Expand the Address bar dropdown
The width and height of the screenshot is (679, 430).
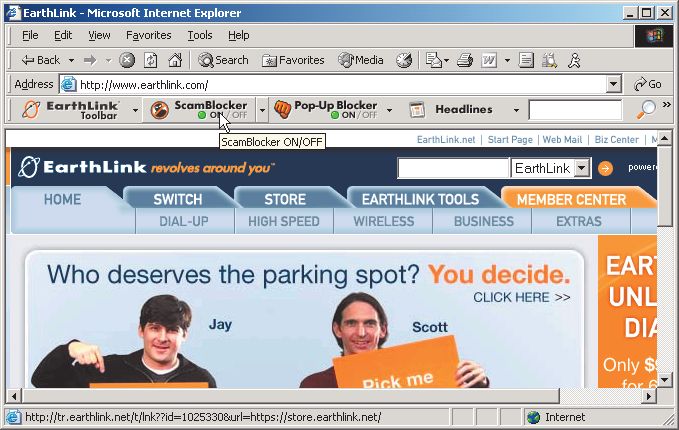(x=614, y=84)
